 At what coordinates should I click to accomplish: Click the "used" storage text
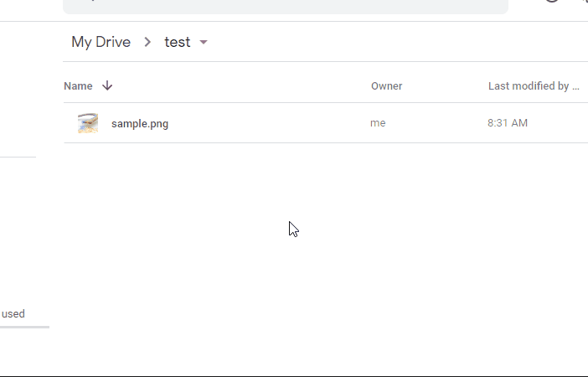pos(13,314)
